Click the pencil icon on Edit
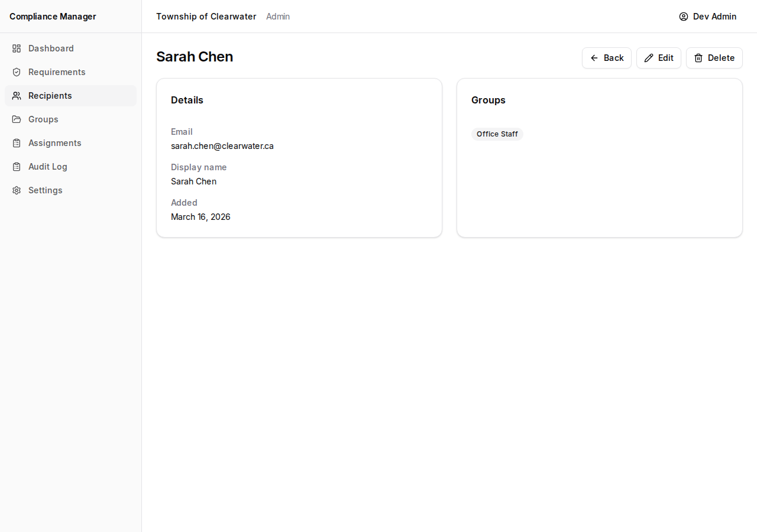The image size is (757, 532). [x=649, y=58]
